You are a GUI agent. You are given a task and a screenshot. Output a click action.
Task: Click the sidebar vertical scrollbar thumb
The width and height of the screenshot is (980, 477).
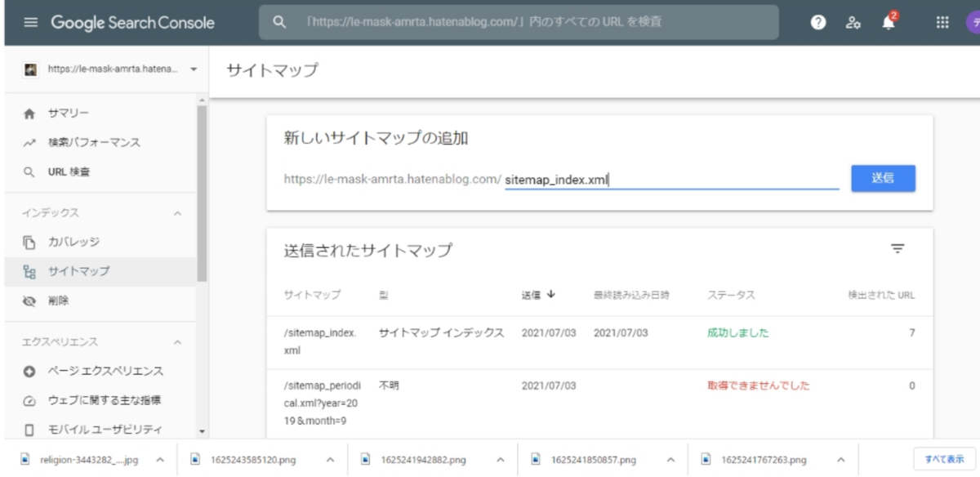(x=202, y=193)
